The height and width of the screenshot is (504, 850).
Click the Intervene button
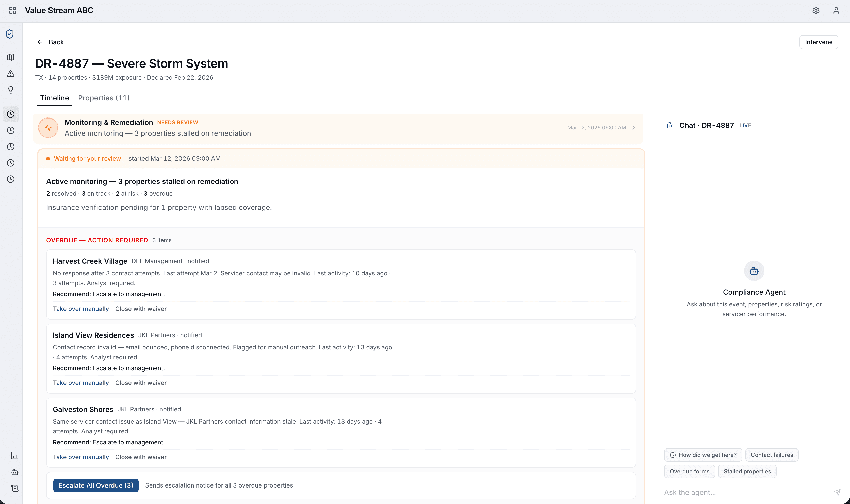coord(819,42)
